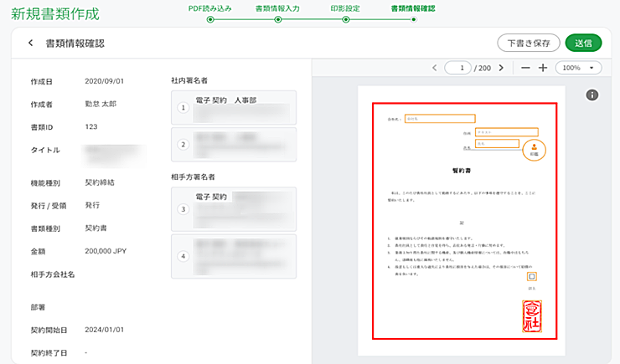620x364 pixels.
Task: Click the 送信 send button
Action: coord(583,43)
